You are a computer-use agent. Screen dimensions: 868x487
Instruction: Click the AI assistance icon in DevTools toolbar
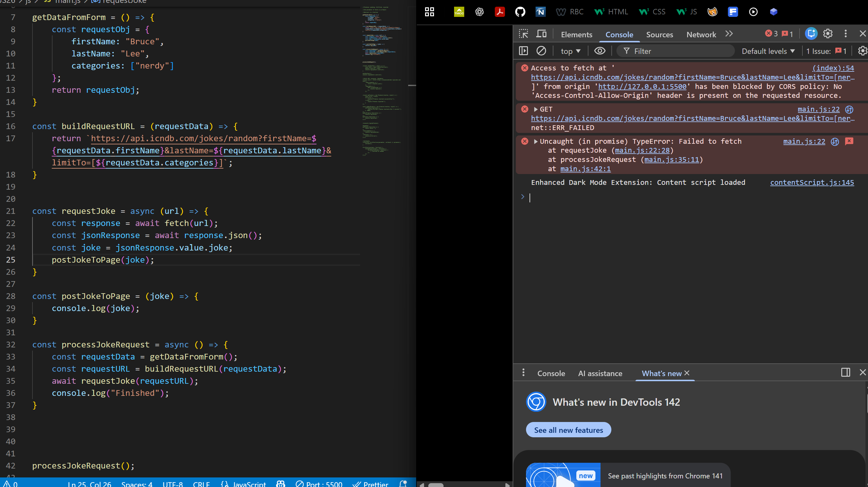[x=811, y=34]
